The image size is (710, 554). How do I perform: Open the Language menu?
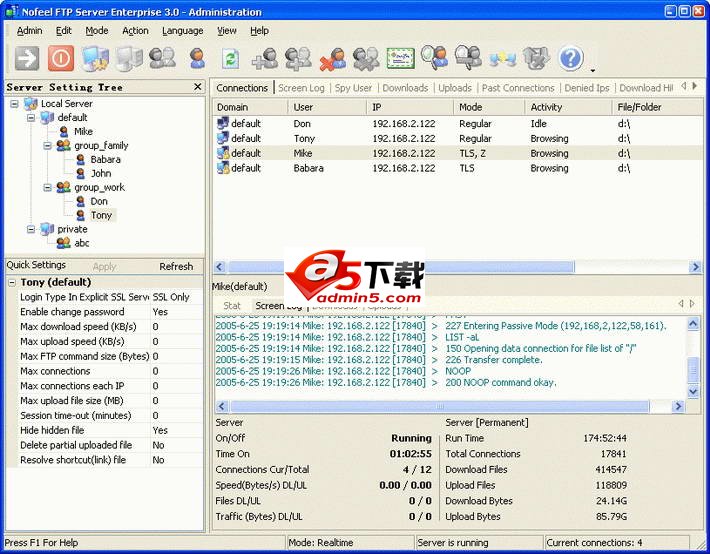(x=182, y=31)
